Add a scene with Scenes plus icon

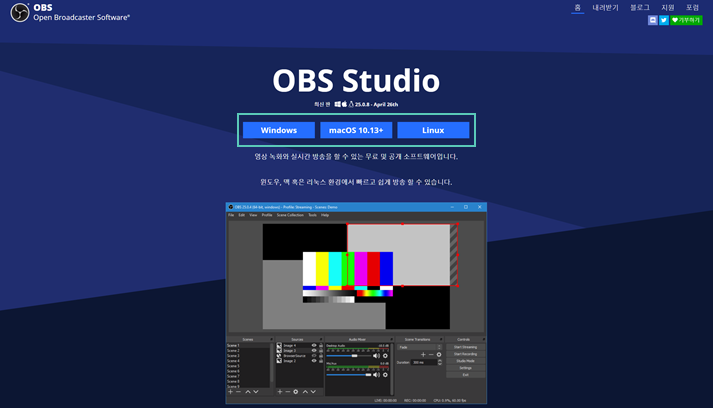pos(231,392)
